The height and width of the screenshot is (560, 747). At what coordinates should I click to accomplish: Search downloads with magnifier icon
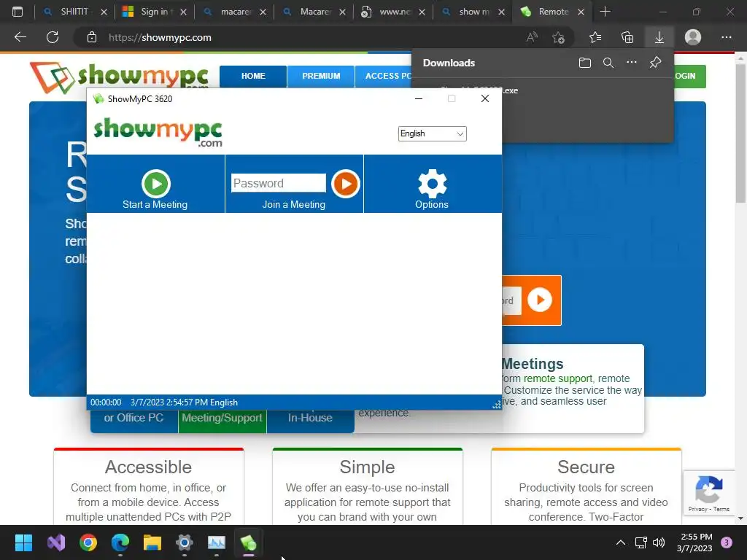(x=608, y=63)
